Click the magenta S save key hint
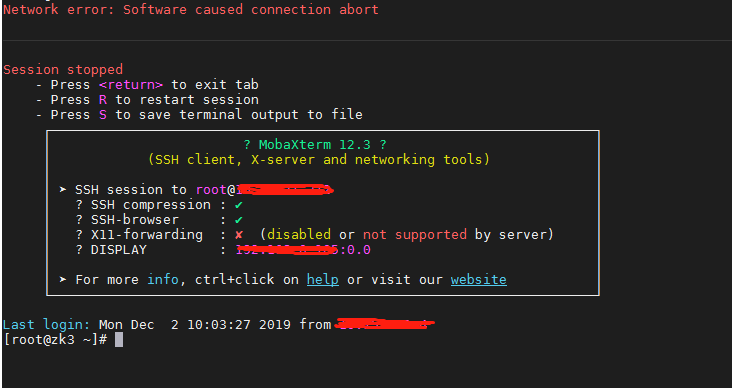Image resolution: width=732 pixels, height=388 pixels. click(x=103, y=115)
